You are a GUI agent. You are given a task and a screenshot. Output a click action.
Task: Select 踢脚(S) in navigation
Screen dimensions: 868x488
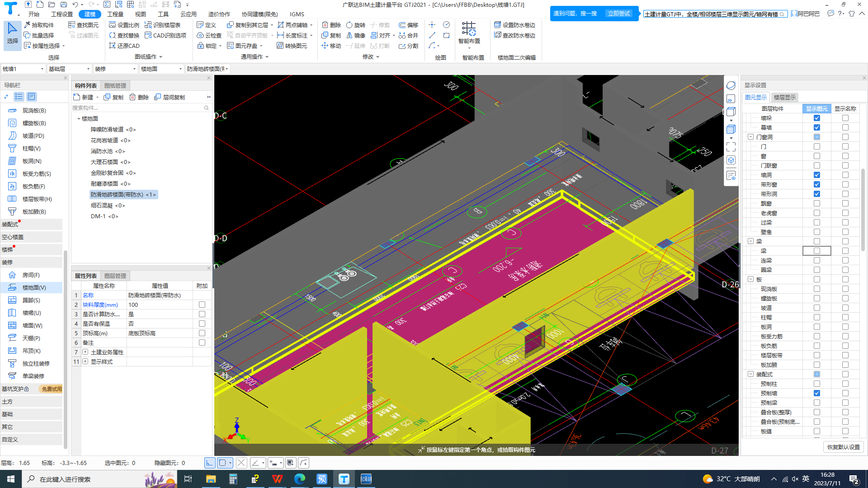(x=32, y=300)
